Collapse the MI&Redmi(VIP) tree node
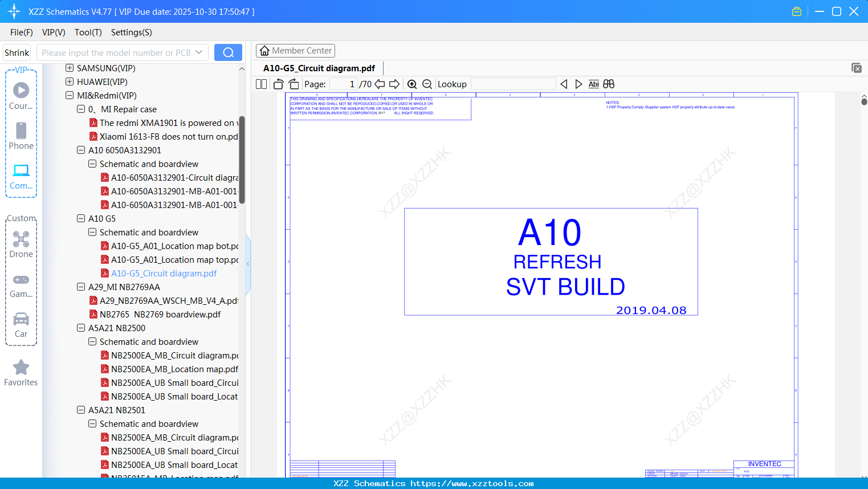 coord(70,96)
